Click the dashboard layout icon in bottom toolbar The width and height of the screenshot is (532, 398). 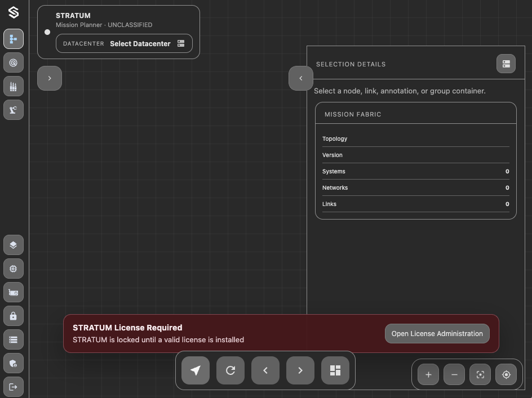point(335,370)
